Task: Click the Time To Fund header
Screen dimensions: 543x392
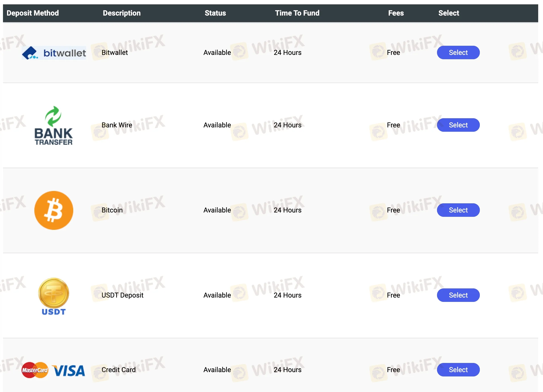Action: tap(297, 13)
